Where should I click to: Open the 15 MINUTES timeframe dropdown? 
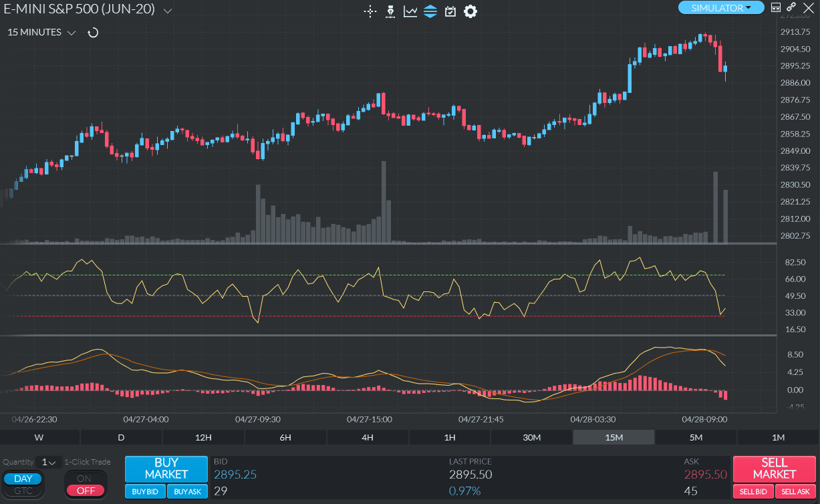72,32
